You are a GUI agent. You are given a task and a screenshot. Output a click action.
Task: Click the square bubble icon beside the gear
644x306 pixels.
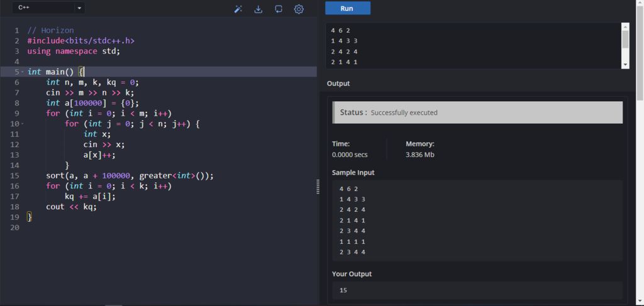279,9
